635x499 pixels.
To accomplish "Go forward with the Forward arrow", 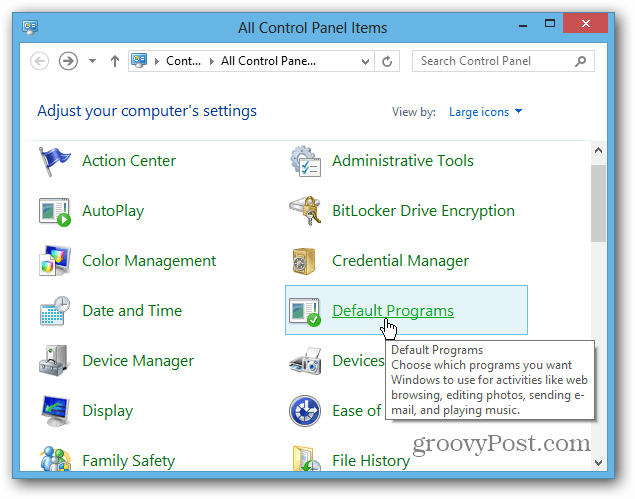I will pos(68,61).
